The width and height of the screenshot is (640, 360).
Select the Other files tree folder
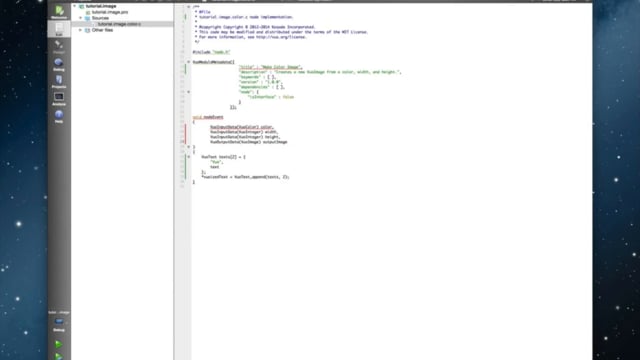coord(102,30)
